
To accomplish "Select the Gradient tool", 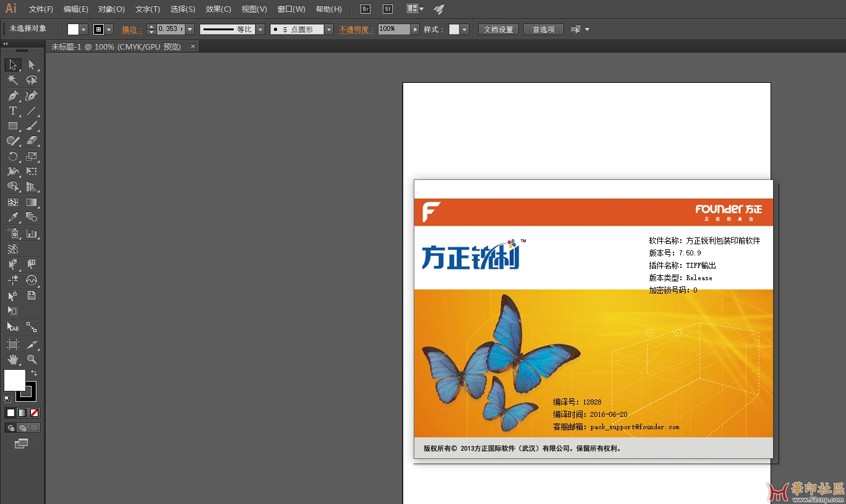I will pyautogui.click(x=32, y=202).
